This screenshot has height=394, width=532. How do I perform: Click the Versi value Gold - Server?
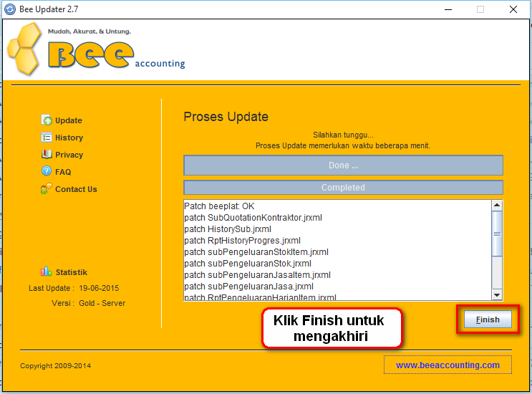point(102,303)
